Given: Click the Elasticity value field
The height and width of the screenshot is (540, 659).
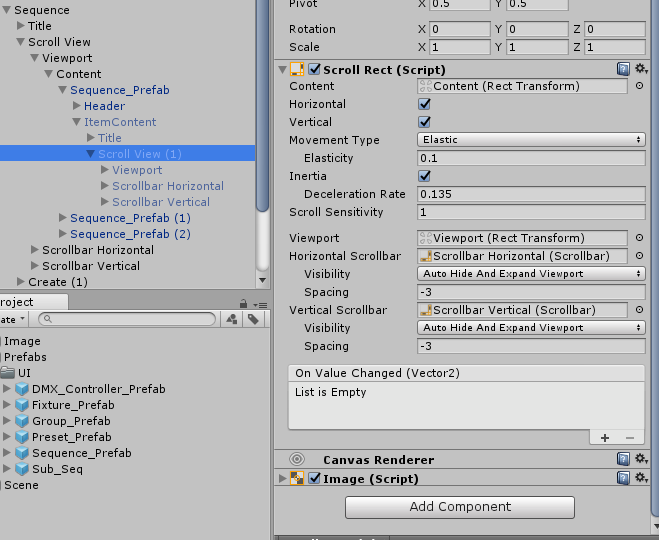Looking at the screenshot, I should (x=531, y=158).
